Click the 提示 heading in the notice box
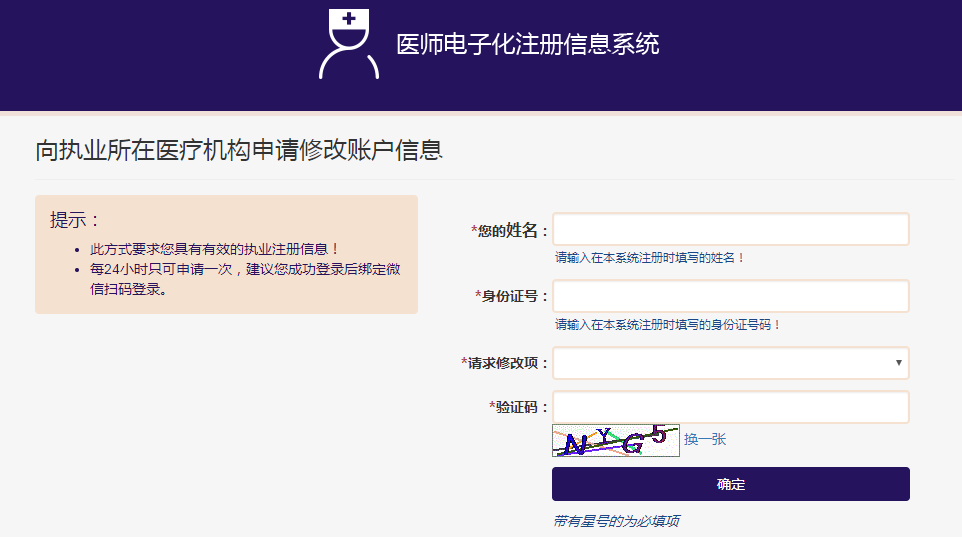 76,220
